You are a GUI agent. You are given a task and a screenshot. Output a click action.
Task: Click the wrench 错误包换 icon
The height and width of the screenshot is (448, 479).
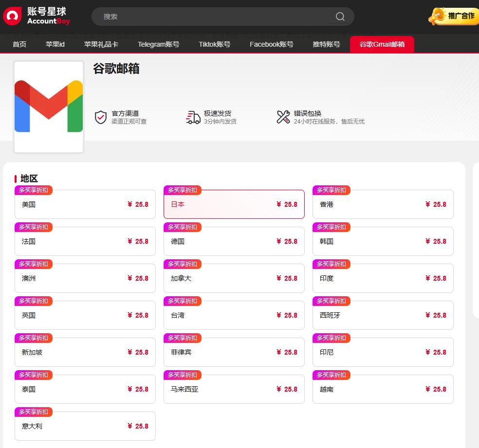283,117
